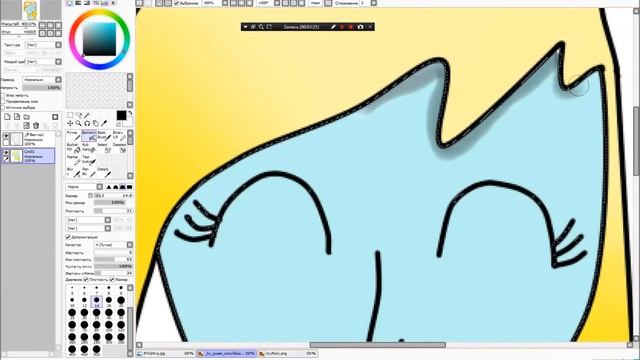Choose the Deselect eraser tool
The image size is (640, 360).
tap(119, 148)
